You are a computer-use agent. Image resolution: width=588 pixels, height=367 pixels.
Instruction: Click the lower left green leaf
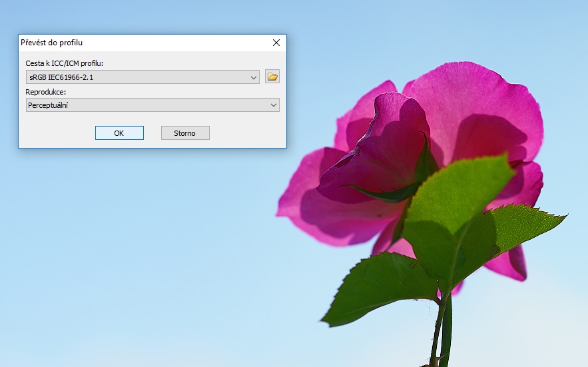pos(380,286)
